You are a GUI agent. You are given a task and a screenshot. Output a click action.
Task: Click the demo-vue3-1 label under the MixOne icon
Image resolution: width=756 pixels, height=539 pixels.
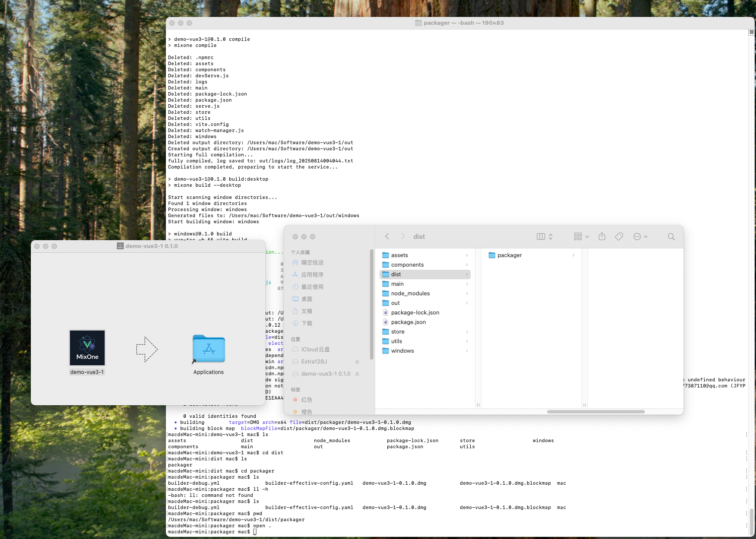(x=87, y=372)
